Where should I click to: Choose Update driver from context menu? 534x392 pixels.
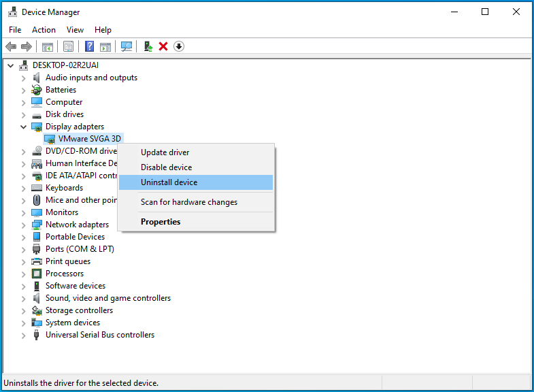pyautogui.click(x=196, y=152)
